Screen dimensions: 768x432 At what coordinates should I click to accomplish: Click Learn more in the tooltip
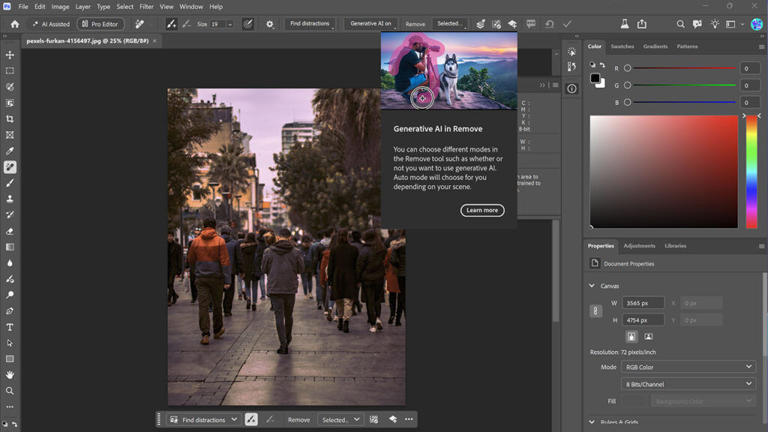point(482,210)
